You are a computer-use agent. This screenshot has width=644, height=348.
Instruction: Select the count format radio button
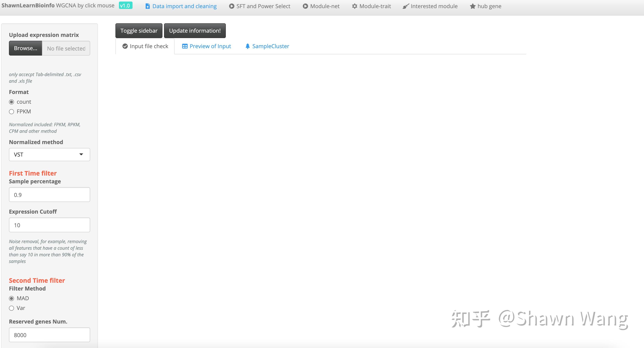point(11,102)
